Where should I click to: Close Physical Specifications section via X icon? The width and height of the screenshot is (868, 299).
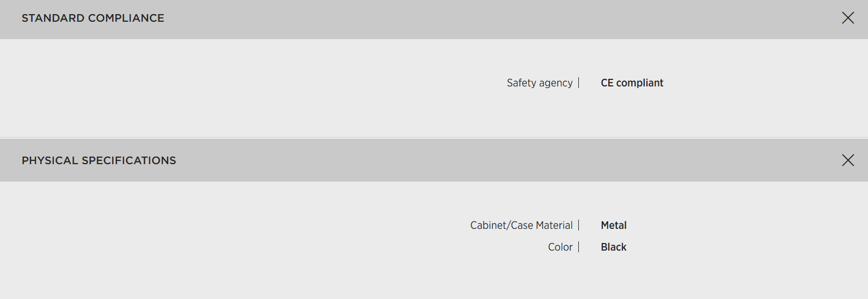click(848, 160)
